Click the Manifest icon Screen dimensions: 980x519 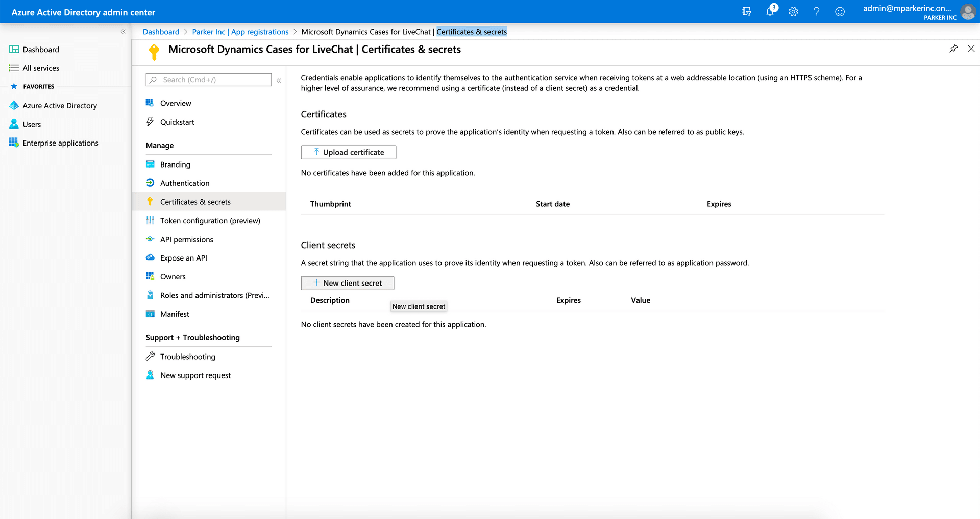pyautogui.click(x=150, y=313)
